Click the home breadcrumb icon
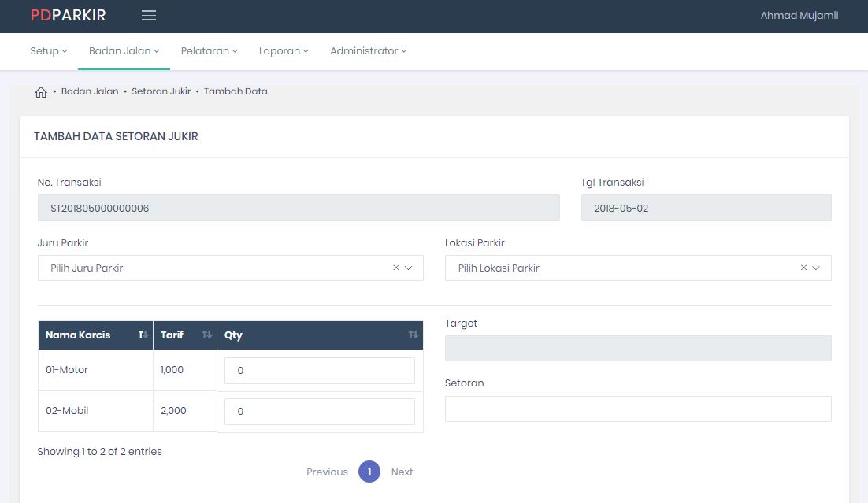This screenshot has height=503, width=868. click(41, 92)
